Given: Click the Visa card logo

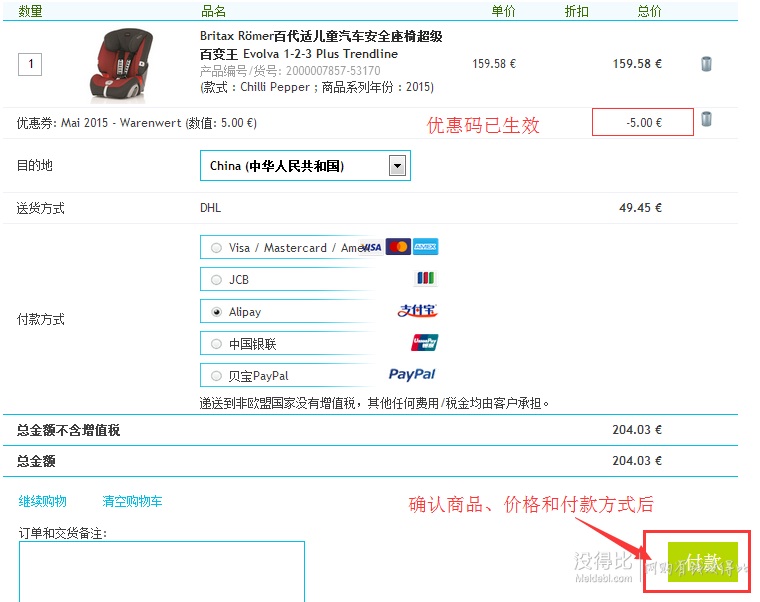Looking at the screenshot, I should pyautogui.click(x=372, y=247).
